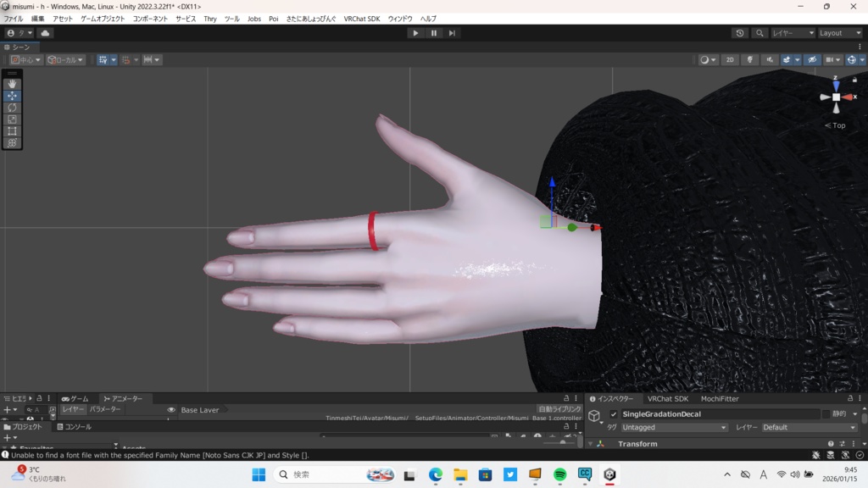868x488 pixels.
Task: Open the gizmos dropdown arrow
Action: click(862, 60)
